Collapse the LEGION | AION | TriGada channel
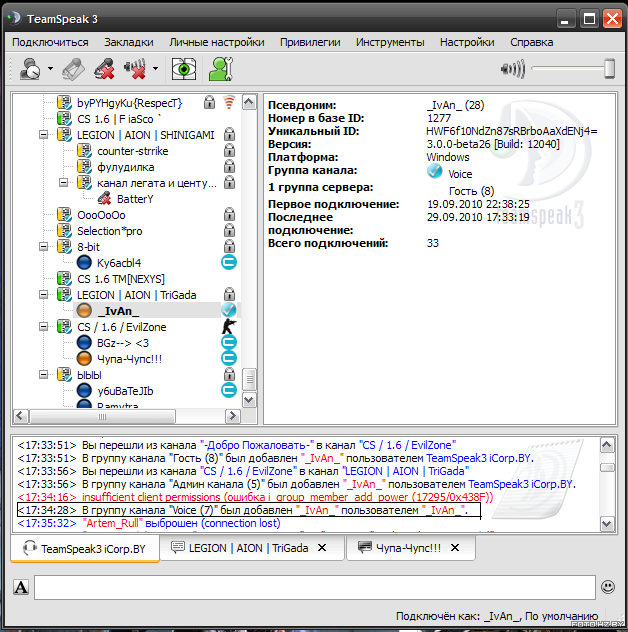Viewport: 628px width, 632px height. click(x=44, y=294)
